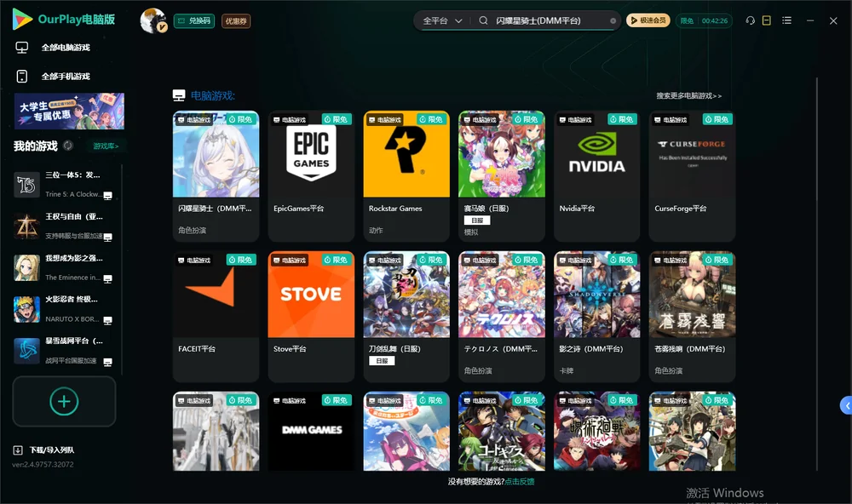The image size is (852, 504).
Task: Open the 极速会员 membership button
Action: click(x=648, y=20)
